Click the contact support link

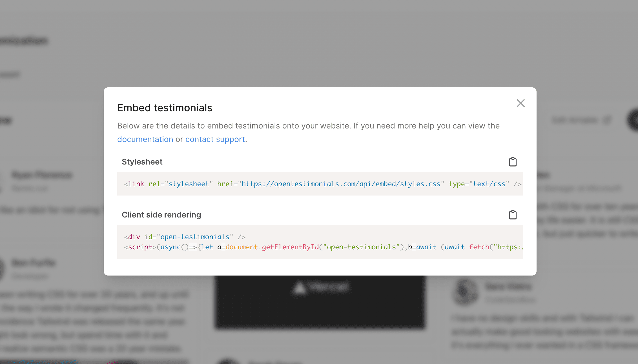(215, 139)
